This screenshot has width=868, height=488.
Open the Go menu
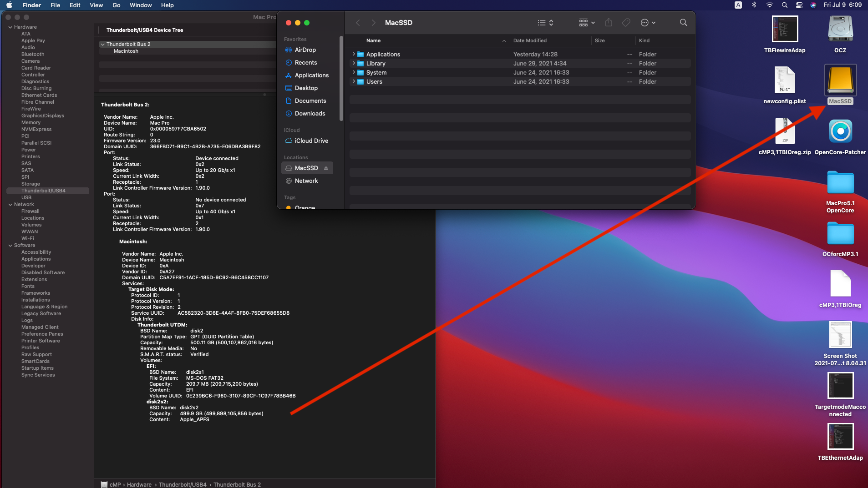pos(116,5)
